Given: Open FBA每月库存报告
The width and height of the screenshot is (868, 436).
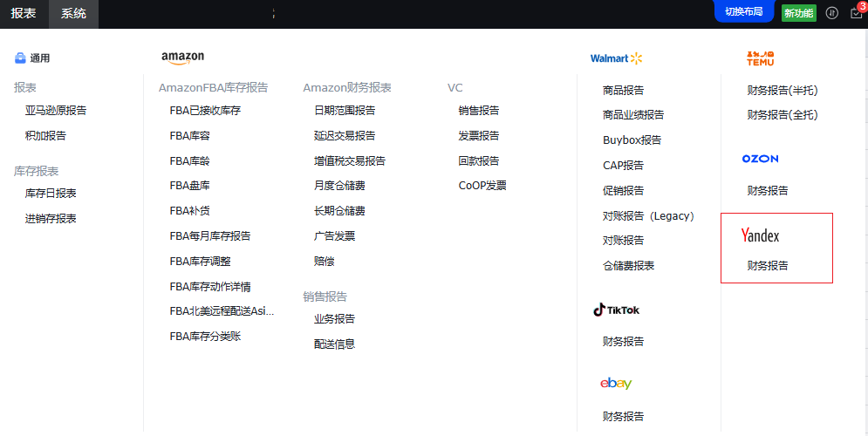Looking at the screenshot, I should point(210,236).
